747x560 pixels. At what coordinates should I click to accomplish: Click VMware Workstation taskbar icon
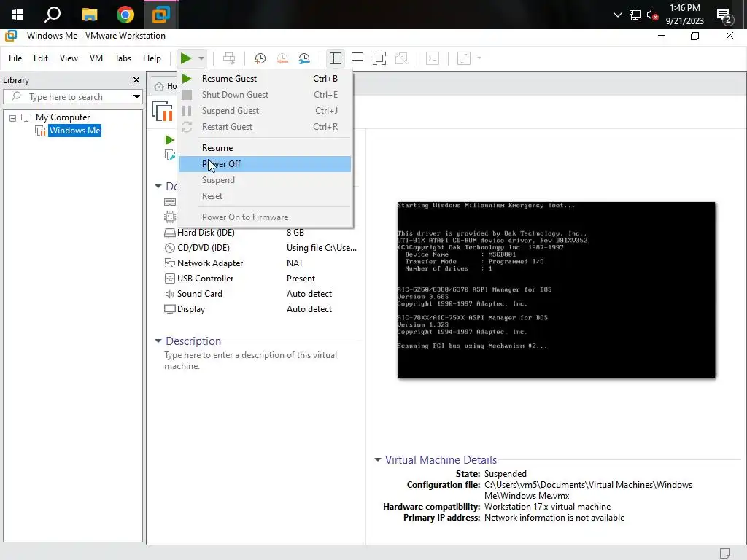[161, 15]
